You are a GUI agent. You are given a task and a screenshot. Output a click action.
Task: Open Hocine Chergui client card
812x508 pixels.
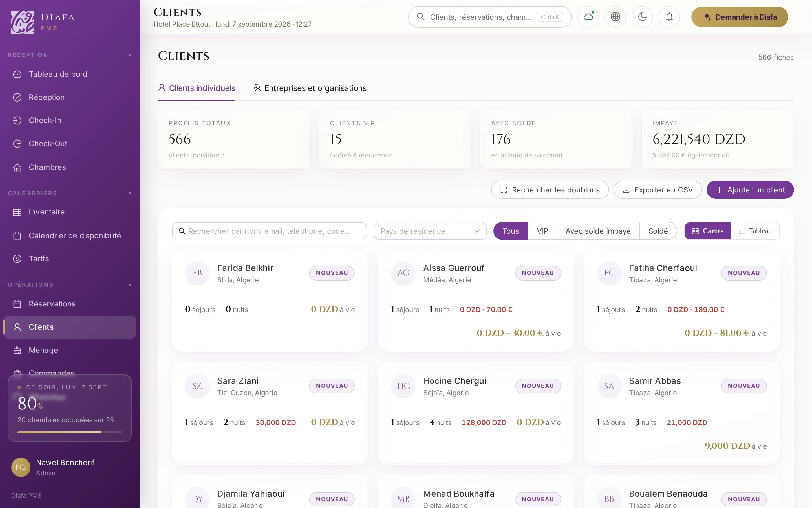(476, 413)
